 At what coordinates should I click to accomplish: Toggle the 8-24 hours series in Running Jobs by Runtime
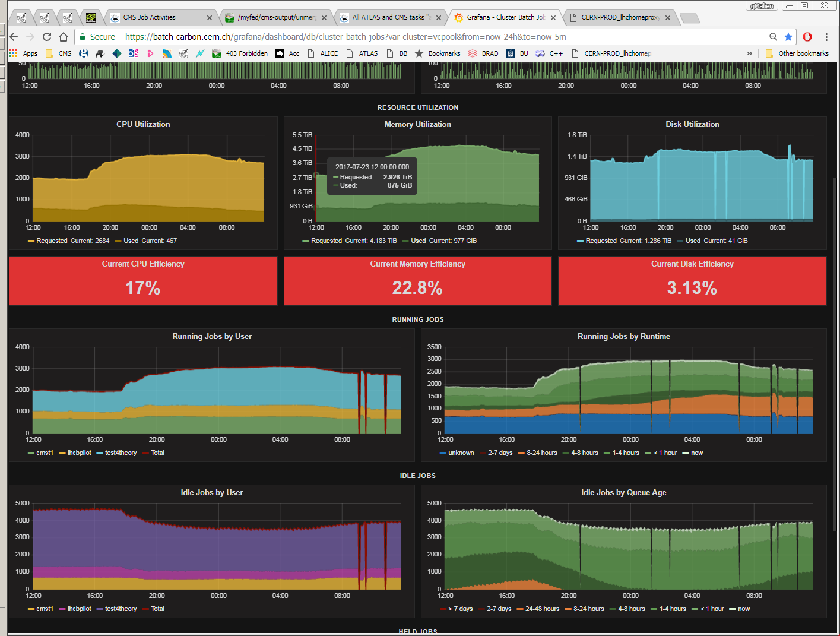(x=541, y=453)
